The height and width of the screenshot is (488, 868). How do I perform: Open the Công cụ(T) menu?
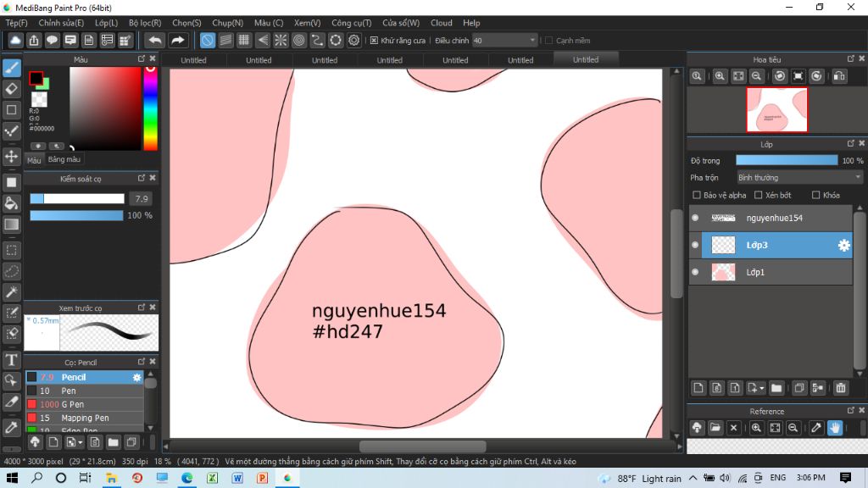coord(352,23)
